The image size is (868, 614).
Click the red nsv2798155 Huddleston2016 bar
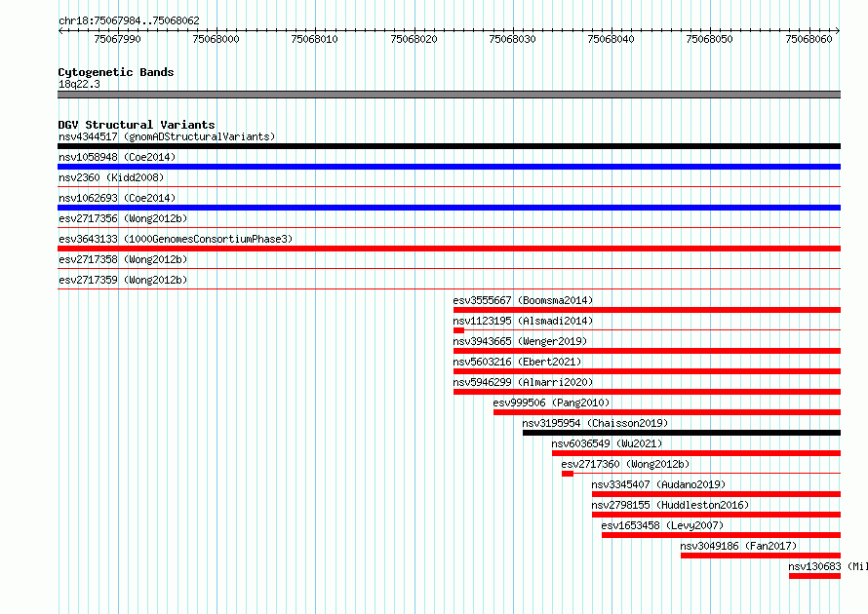(x=716, y=515)
